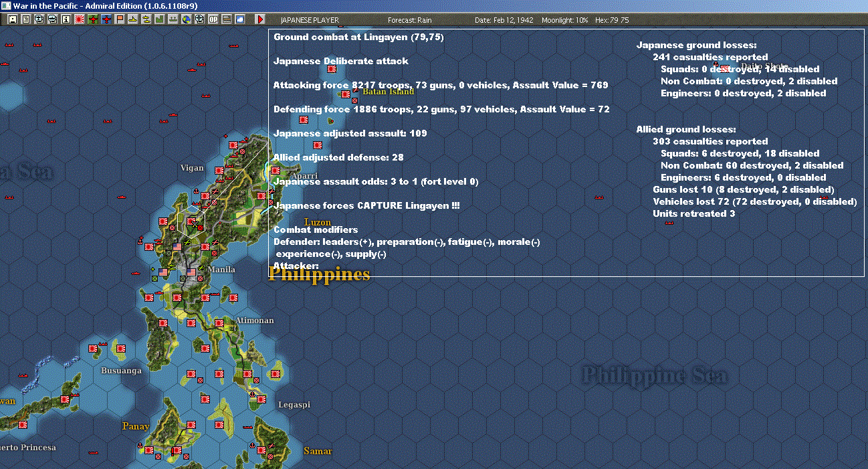The height and width of the screenshot is (469, 868).
Task: Click the brown striped toolbar icon
Action: click(226, 19)
